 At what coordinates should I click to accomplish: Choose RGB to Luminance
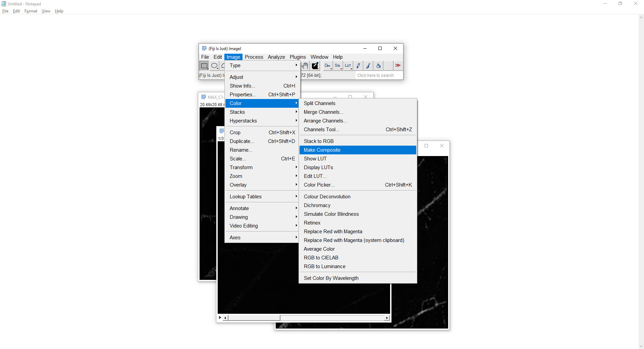358,266
